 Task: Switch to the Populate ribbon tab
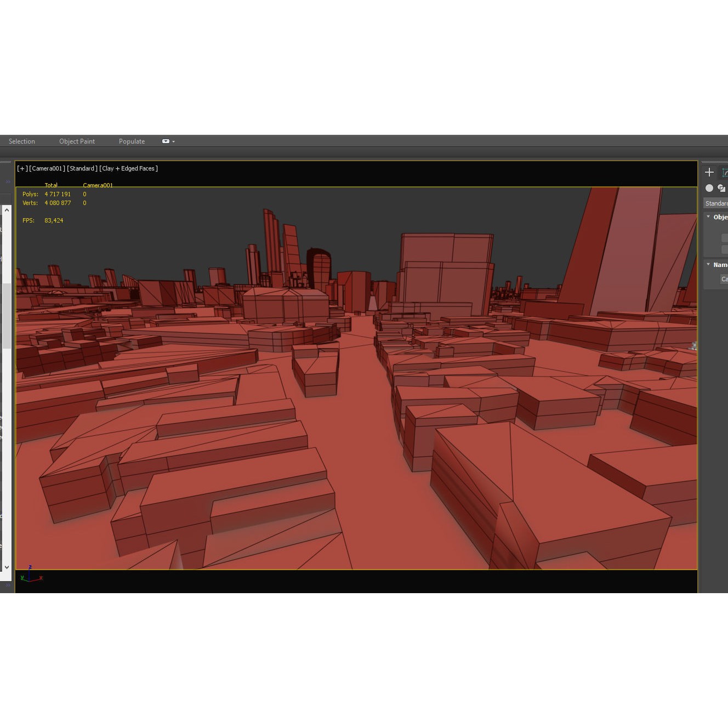pyautogui.click(x=132, y=141)
